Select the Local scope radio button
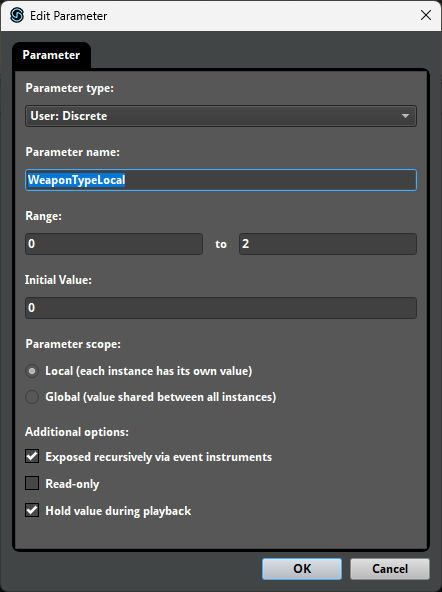Image resolution: width=442 pixels, height=592 pixels. coord(32,371)
